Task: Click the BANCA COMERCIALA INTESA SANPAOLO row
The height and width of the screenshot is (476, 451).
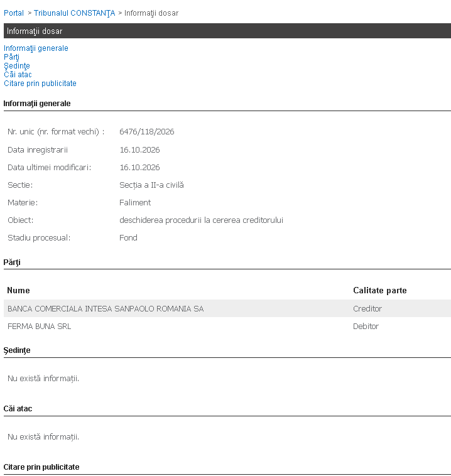Action: [x=227, y=308]
